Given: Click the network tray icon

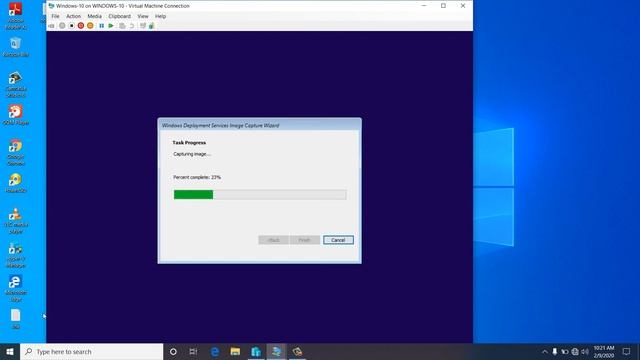Looking at the screenshot, I should click(x=575, y=351).
